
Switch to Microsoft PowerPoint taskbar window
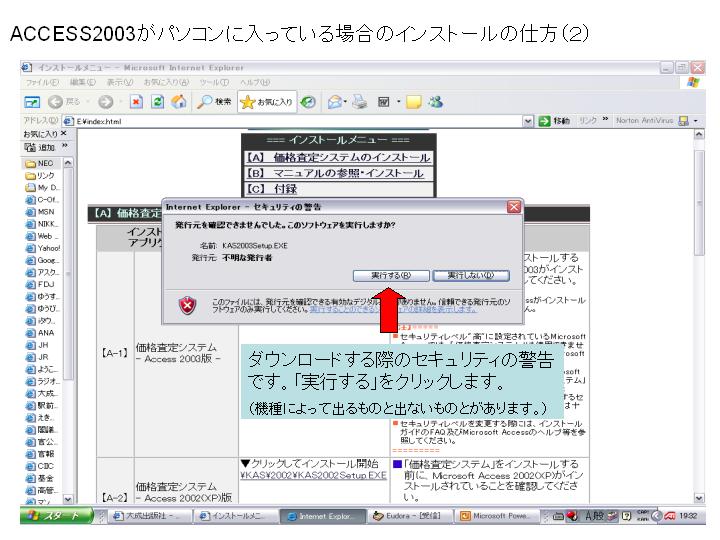pos(496,516)
